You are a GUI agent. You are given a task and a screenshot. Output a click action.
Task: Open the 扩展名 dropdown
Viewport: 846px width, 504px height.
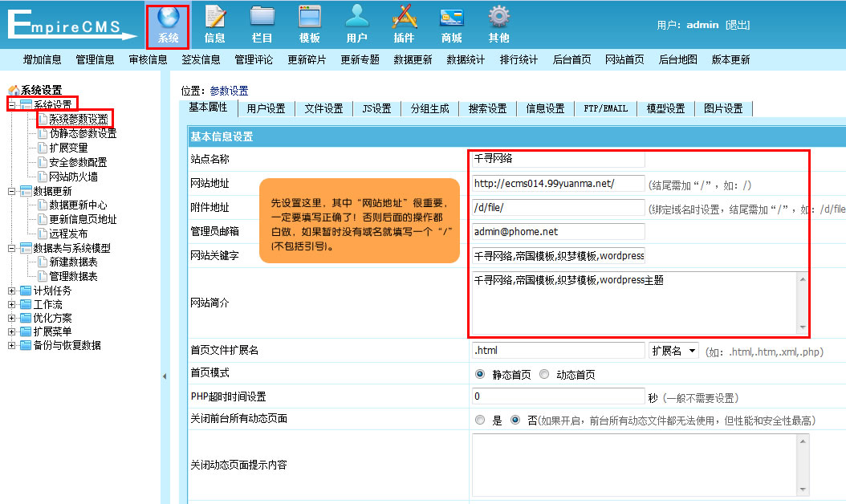tap(673, 350)
